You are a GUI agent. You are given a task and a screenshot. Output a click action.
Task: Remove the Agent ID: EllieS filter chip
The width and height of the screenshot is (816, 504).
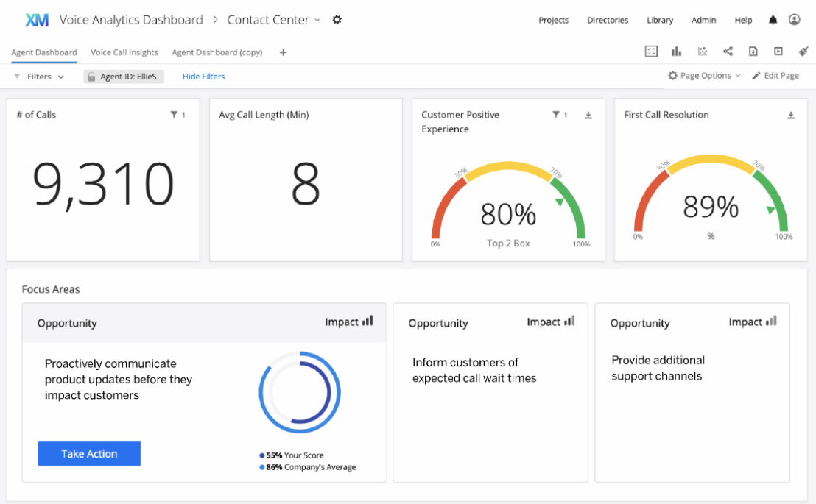point(123,76)
